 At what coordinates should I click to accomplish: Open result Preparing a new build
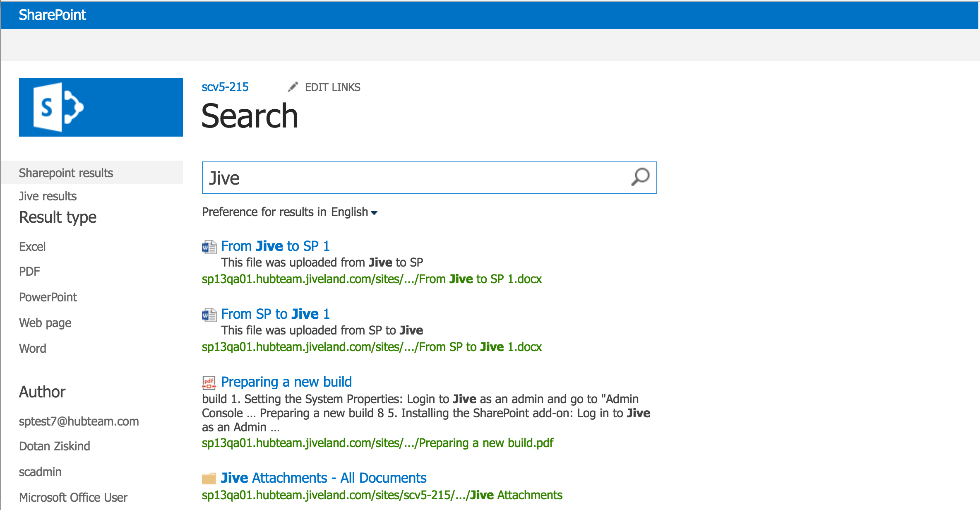286,382
